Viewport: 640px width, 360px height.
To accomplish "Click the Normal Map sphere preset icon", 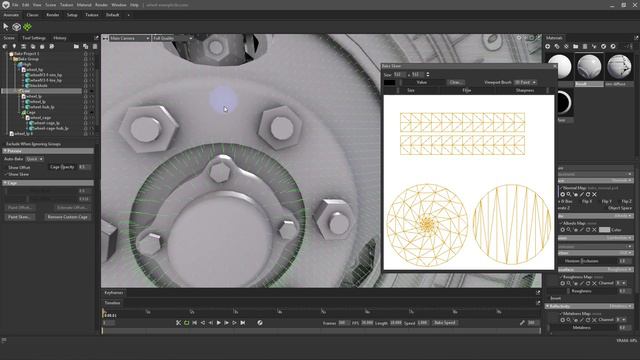I will (562, 195).
